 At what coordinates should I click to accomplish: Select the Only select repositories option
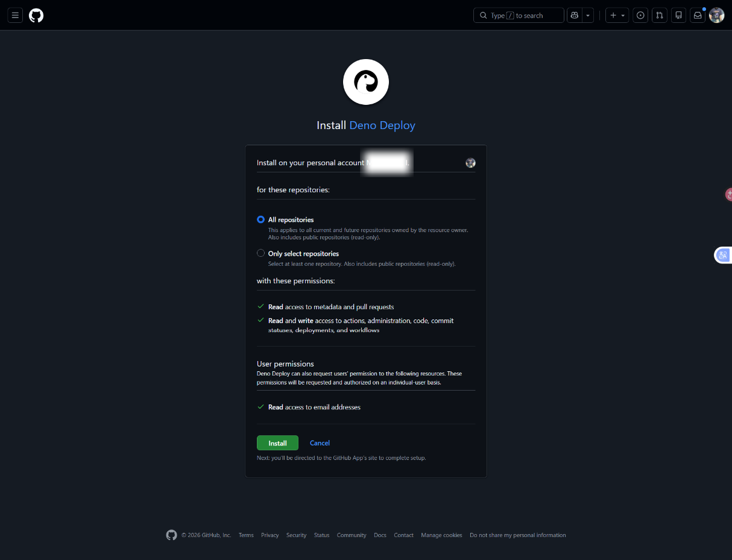point(260,253)
